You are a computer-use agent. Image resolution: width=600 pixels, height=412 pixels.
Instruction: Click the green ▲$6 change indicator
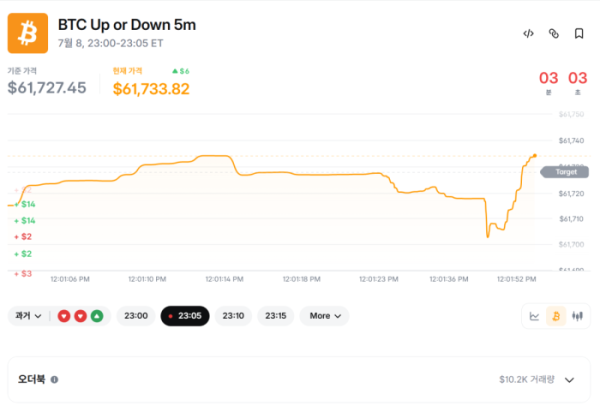coord(181,71)
